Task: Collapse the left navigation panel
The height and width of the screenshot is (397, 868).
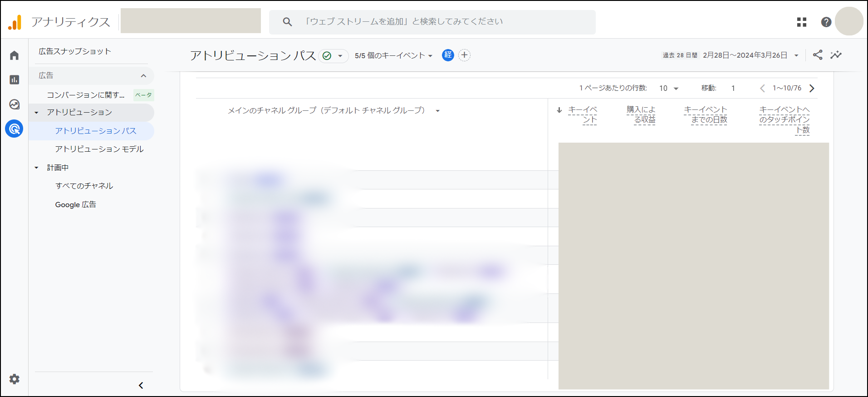Action: tap(141, 385)
